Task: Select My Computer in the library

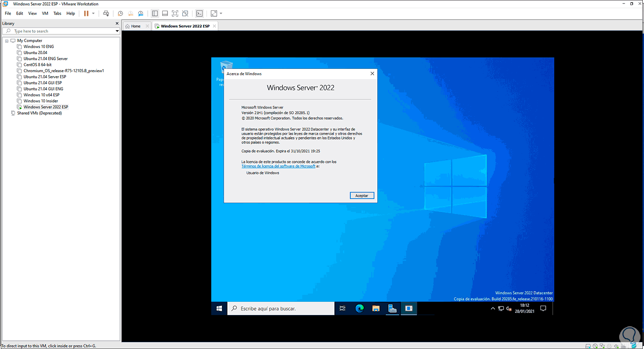Action: point(30,40)
